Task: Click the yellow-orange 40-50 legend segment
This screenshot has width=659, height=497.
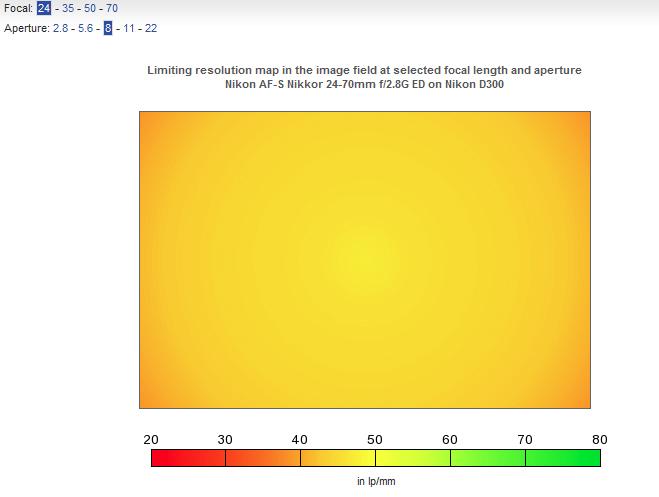Action: 338,458
